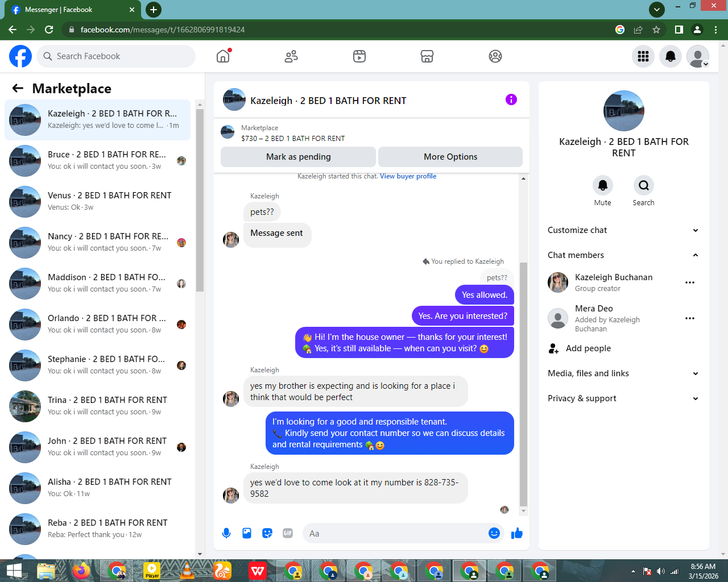The height and width of the screenshot is (582, 728).
Task: Open WPS Office from taskbar
Action: click(258, 571)
